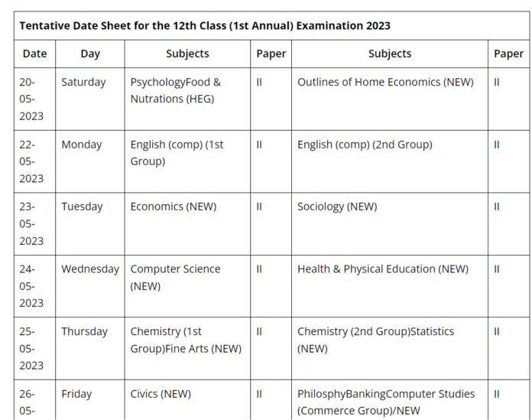The width and height of the screenshot is (532, 420).
Task: Click the PsychologyFood & Nutrations (HEG) cell
Action: (176, 90)
